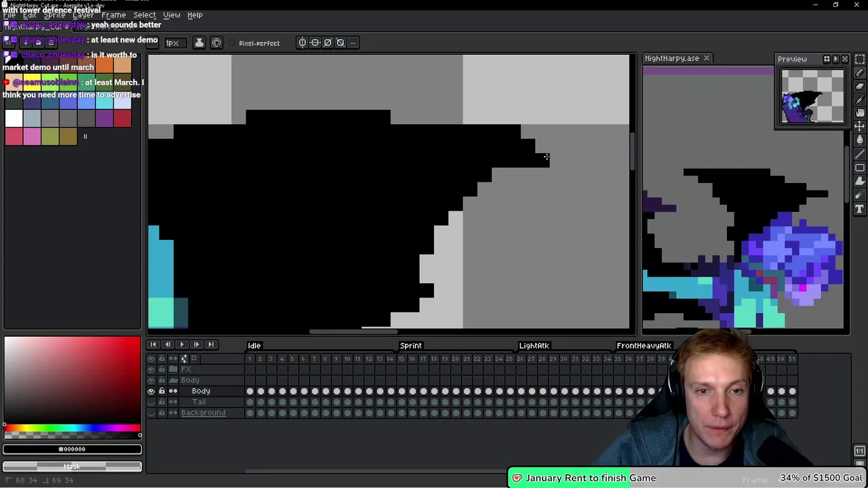Select the Spray tool

pos(859,195)
